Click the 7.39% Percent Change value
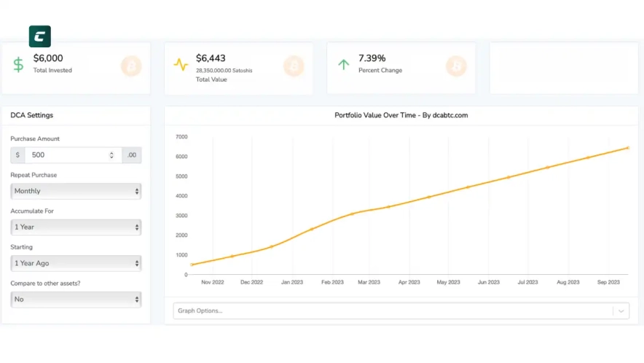This screenshot has height=363, width=644. 372,58
